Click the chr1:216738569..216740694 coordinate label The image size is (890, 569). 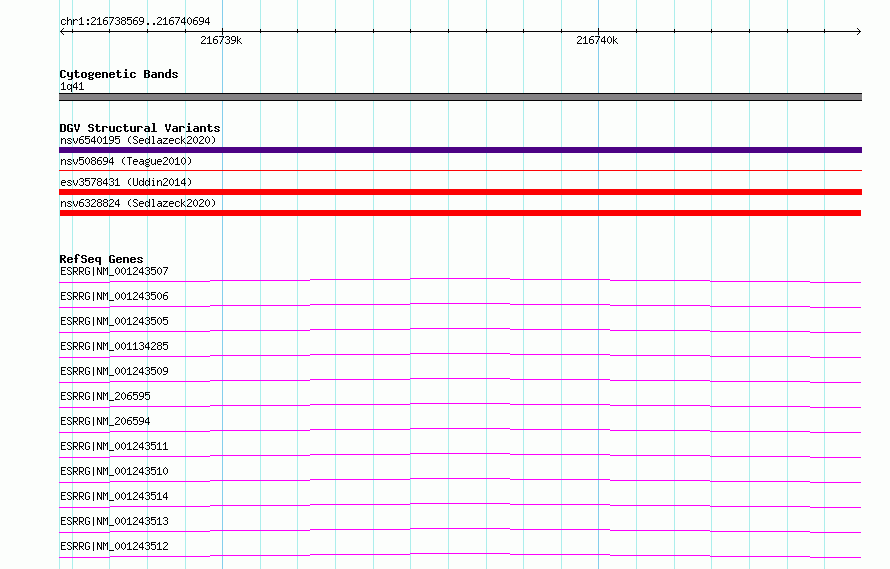click(x=135, y=21)
